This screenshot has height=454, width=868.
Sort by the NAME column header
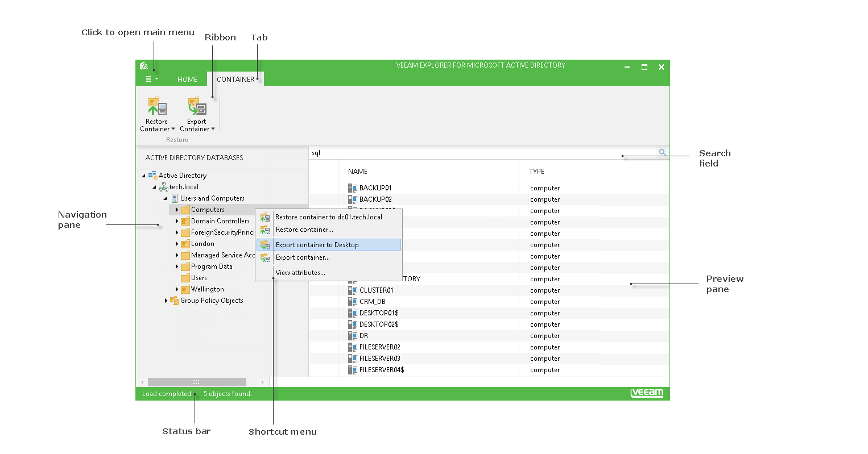(x=358, y=172)
